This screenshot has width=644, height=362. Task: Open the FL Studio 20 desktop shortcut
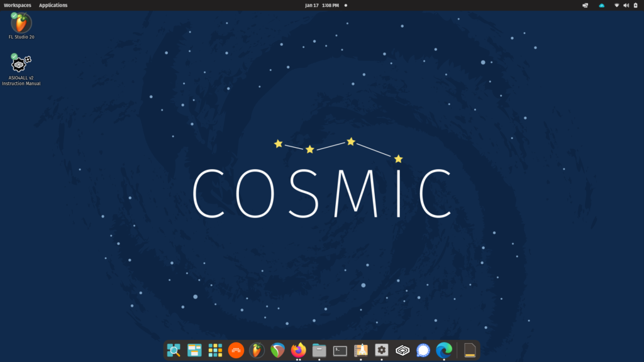(x=21, y=24)
